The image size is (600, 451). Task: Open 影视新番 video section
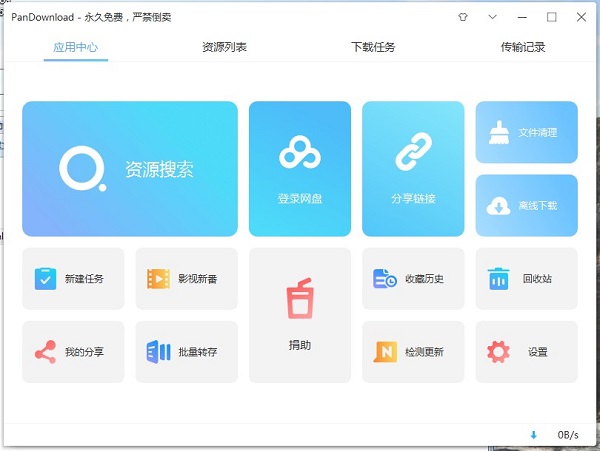[186, 279]
